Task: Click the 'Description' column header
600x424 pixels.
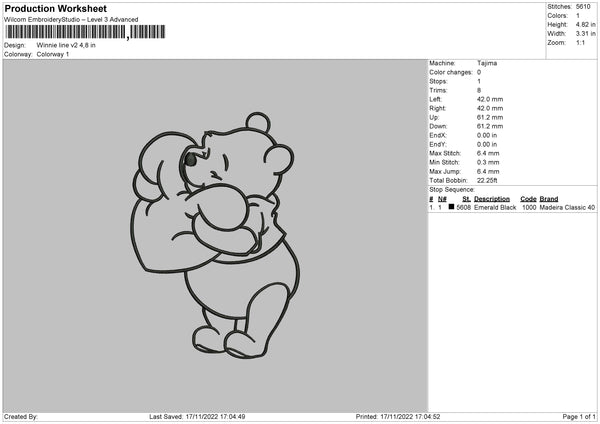Action: point(492,199)
